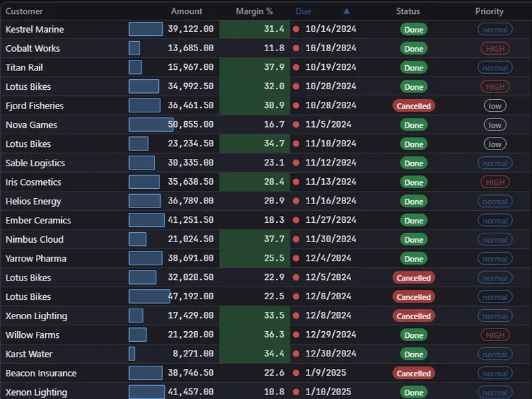The height and width of the screenshot is (399, 532).
Task: Click the low priority tag for Nova Games
Action: point(495,125)
